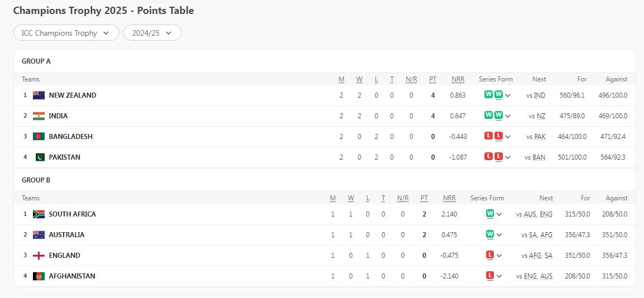Open the 2024/25 season dropdown
644x298 pixels.
(152, 33)
